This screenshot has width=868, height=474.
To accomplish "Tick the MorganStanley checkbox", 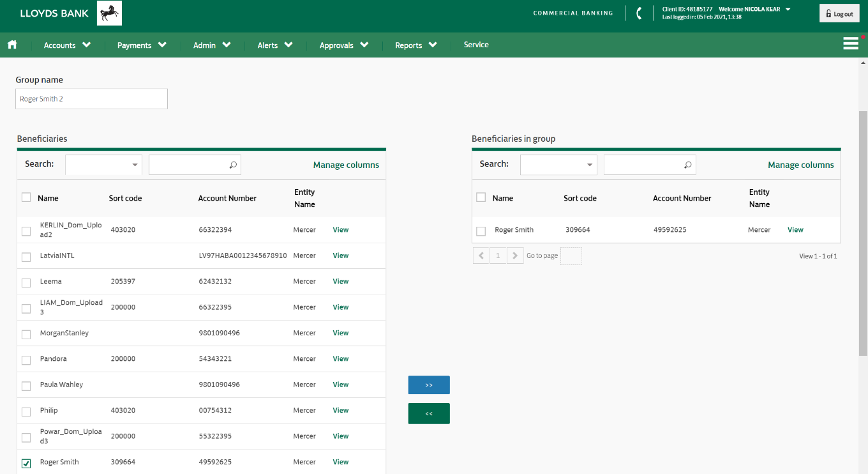I will coord(26,334).
